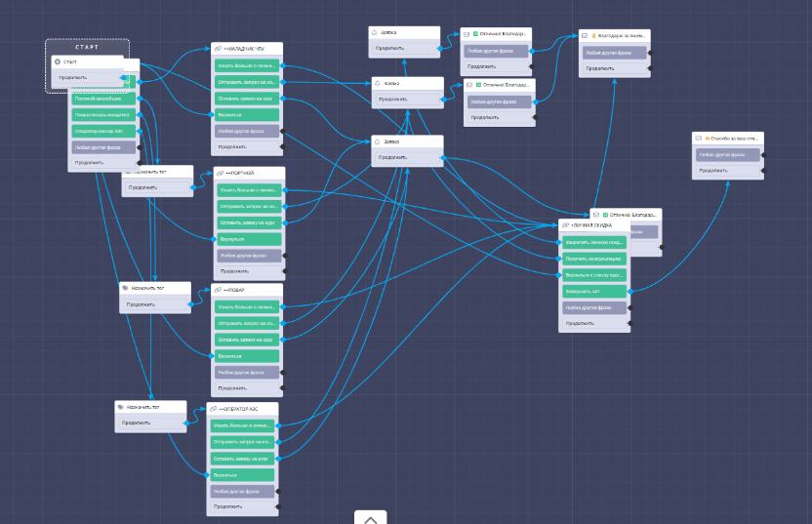Click Получить консультацию in ЛИЧНАЯ СКИДКА block

(x=593, y=259)
